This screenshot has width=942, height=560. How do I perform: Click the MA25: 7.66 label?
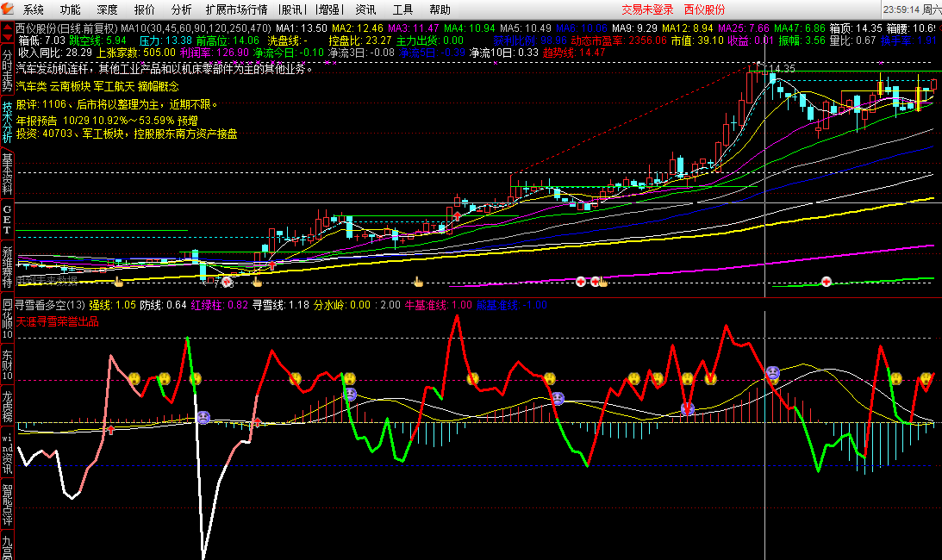[744, 28]
